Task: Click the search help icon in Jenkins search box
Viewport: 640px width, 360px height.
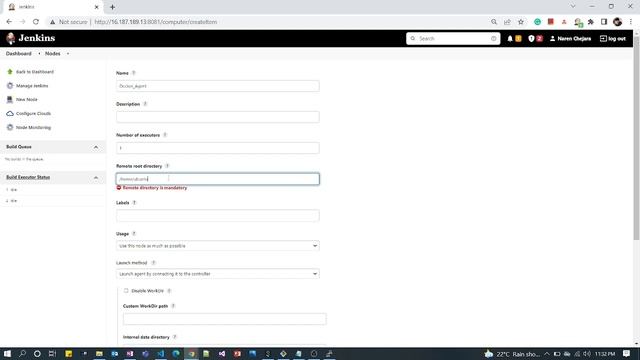Action: click(x=493, y=38)
